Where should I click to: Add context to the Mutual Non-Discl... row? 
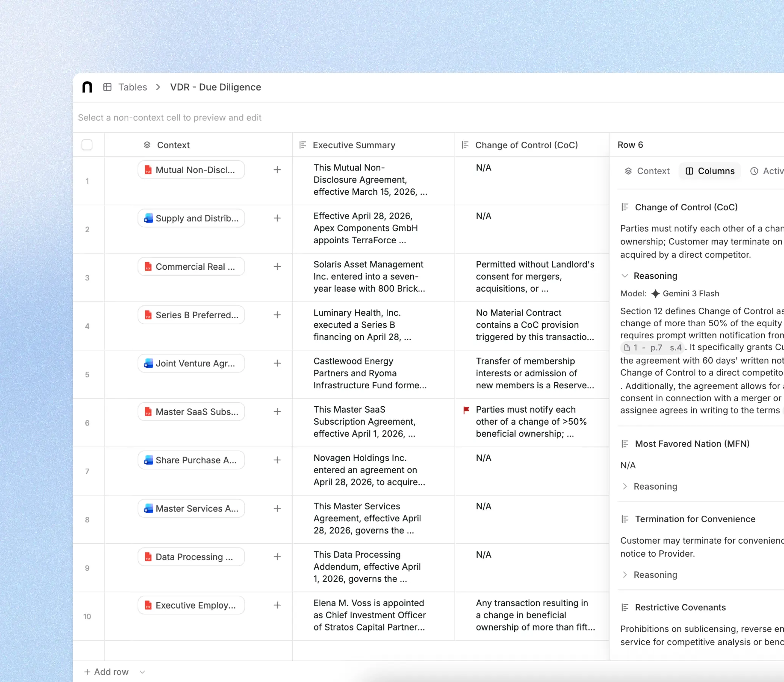click(x=277, y=170)
